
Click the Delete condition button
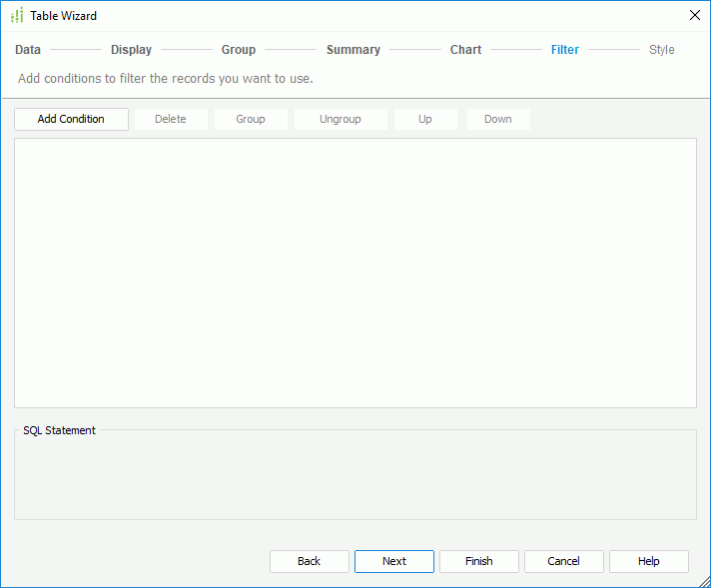171,119
